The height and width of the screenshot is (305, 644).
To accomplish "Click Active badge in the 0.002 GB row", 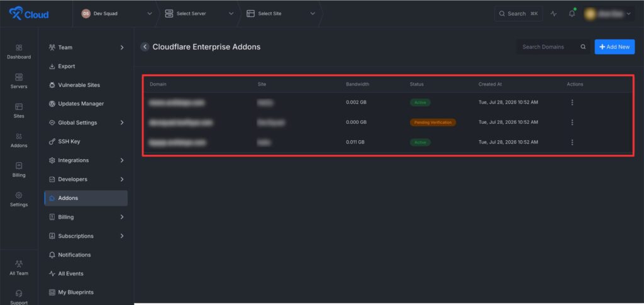I will click(x=420, y=103).
